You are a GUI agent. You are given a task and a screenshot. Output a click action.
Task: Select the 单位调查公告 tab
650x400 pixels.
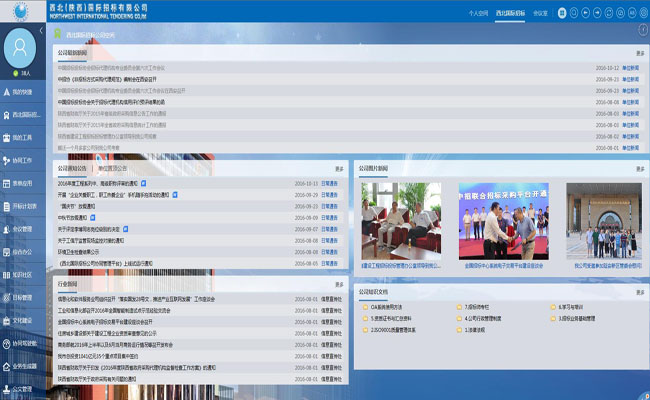click(x=112, y=169)
